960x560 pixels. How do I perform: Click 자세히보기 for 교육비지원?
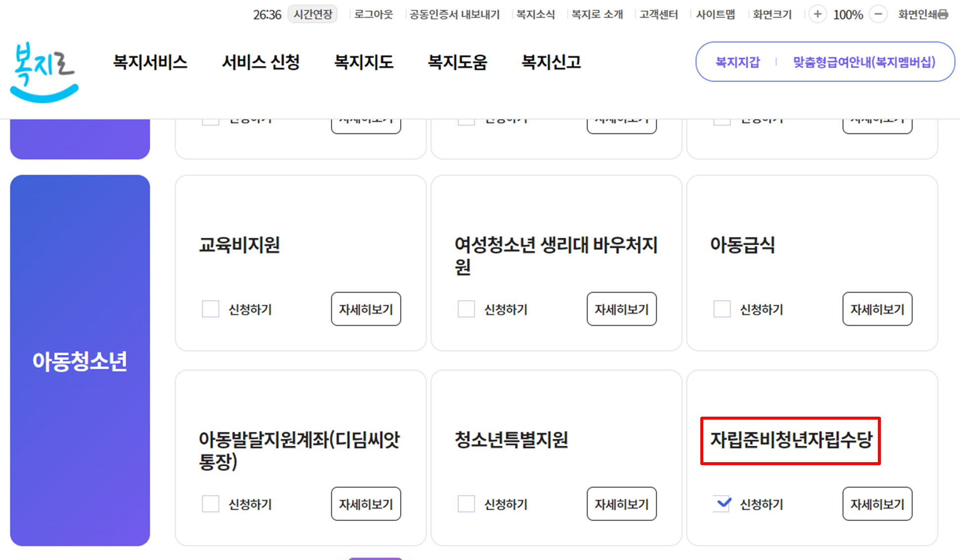click(366, 309)
